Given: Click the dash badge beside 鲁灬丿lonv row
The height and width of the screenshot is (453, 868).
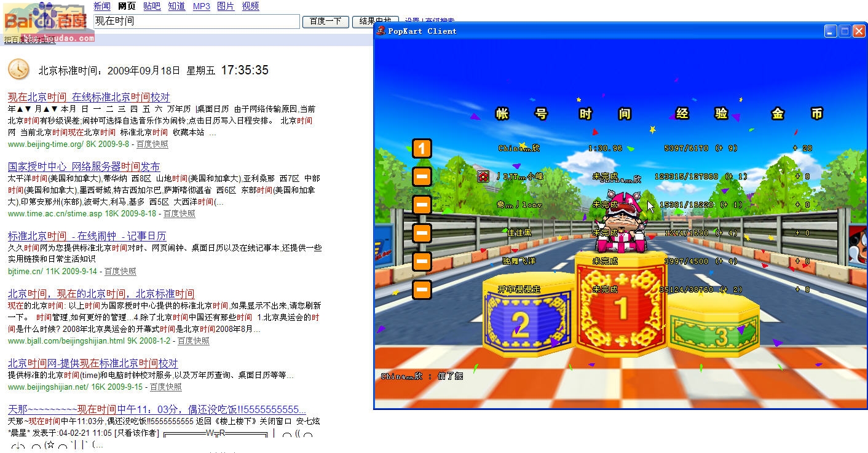Looking at the screenshot, I should [422, 205].
